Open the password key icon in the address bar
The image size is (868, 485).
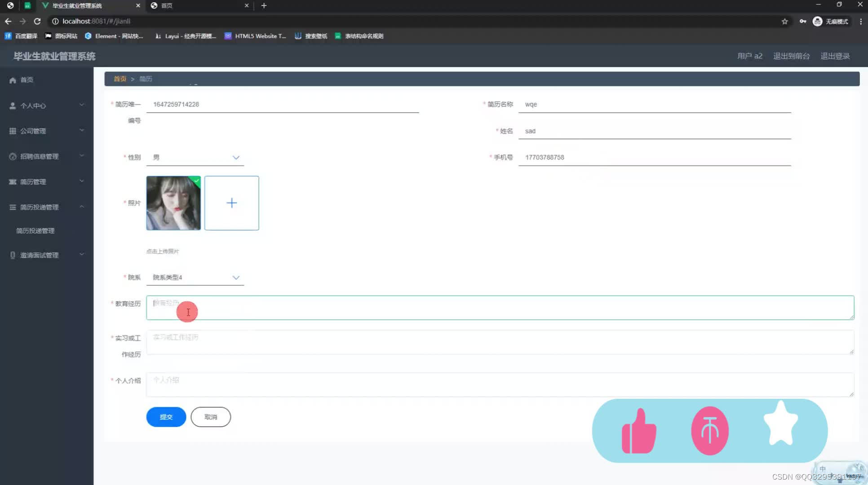click(x=803, y=21)
